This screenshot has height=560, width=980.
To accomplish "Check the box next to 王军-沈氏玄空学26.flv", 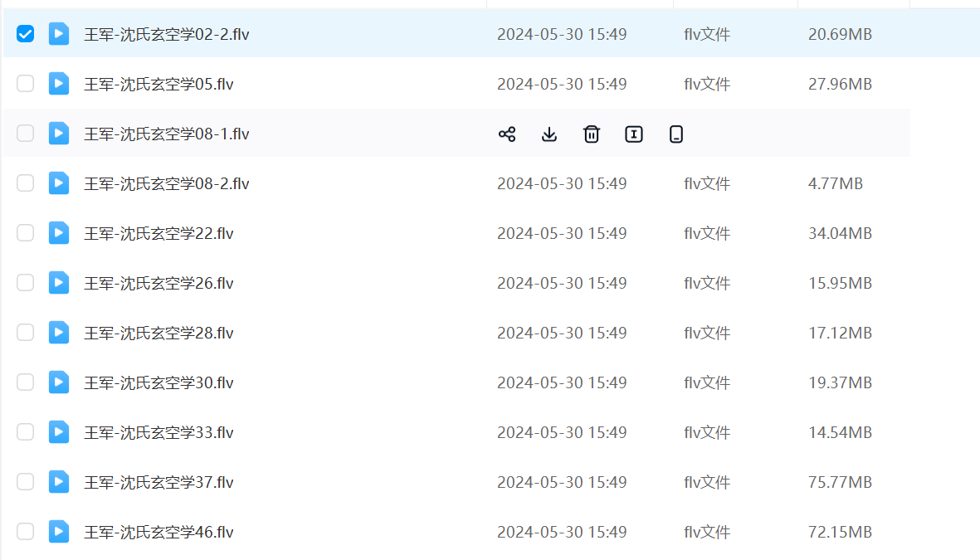I will [x=26, y=283].
